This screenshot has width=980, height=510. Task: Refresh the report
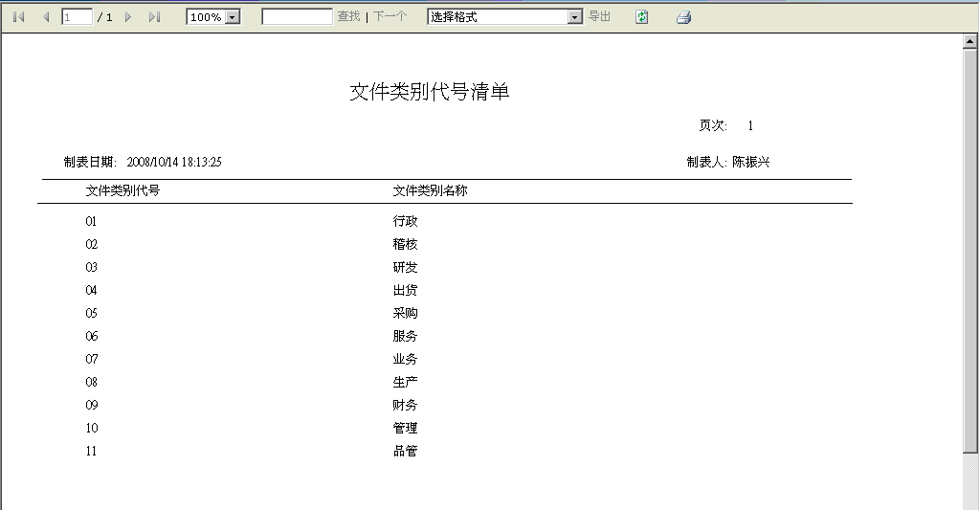(642, 17)
